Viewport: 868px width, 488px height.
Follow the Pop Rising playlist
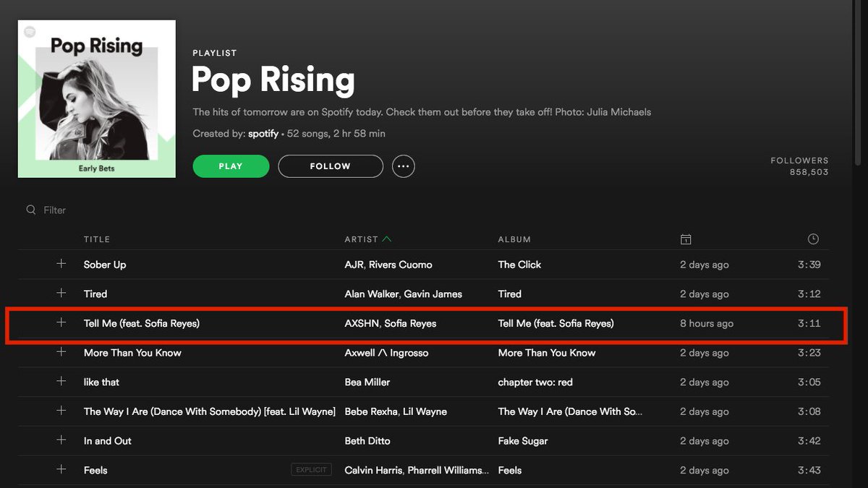click(330, 166)
